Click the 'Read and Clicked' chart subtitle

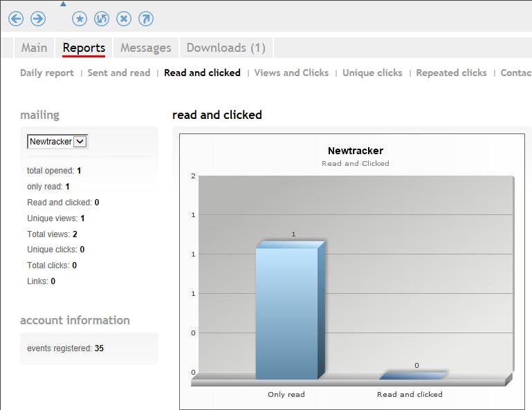pyautogui.click(x=355, y=163)
